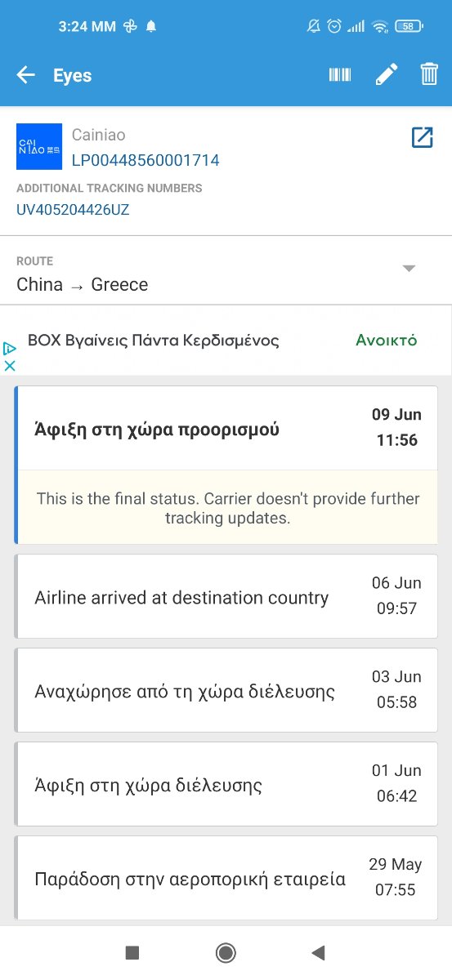The image size is (452, 980).
Task: Select additional tracking number UV405204426UZ
Action: point(73,210)
